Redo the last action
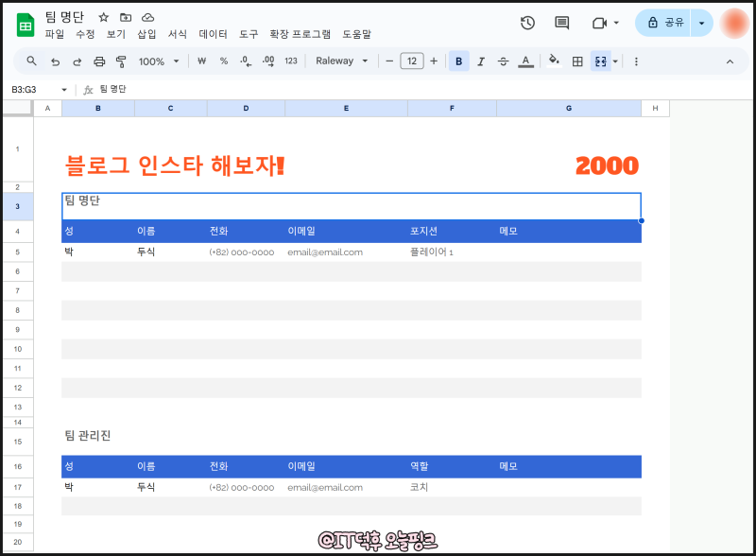Viewport: 756px width, 556px height. pos(77,61)
